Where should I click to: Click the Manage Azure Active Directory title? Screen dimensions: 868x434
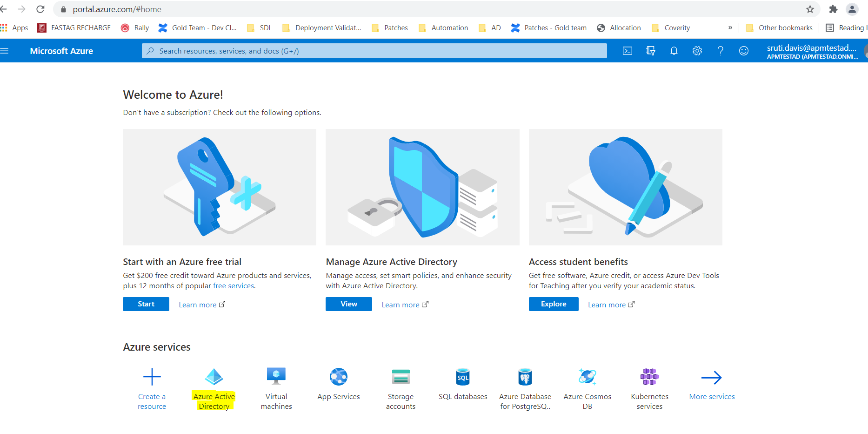tap(392, 262)
